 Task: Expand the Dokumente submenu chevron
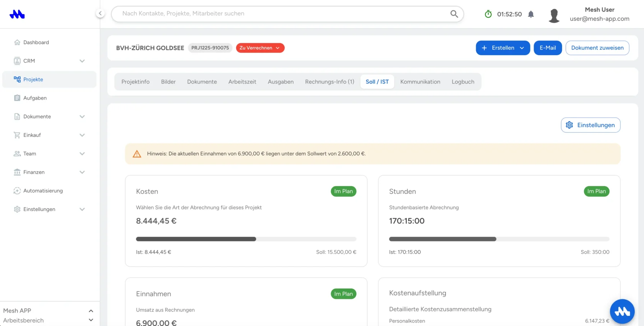(x=82, y=116)
